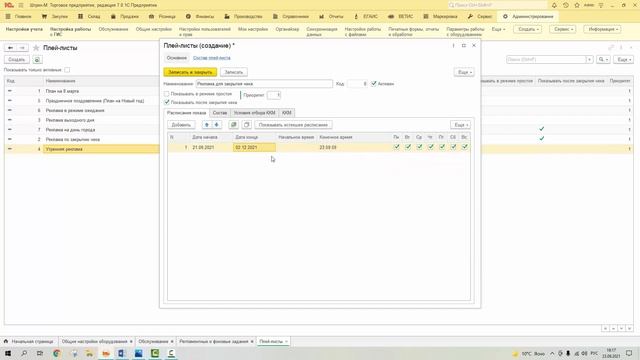The width and height of the screenshot is (640, 360).
Task: Uncheck Saturday (Сб) in schedule row
Action: [x=453, y=147]
